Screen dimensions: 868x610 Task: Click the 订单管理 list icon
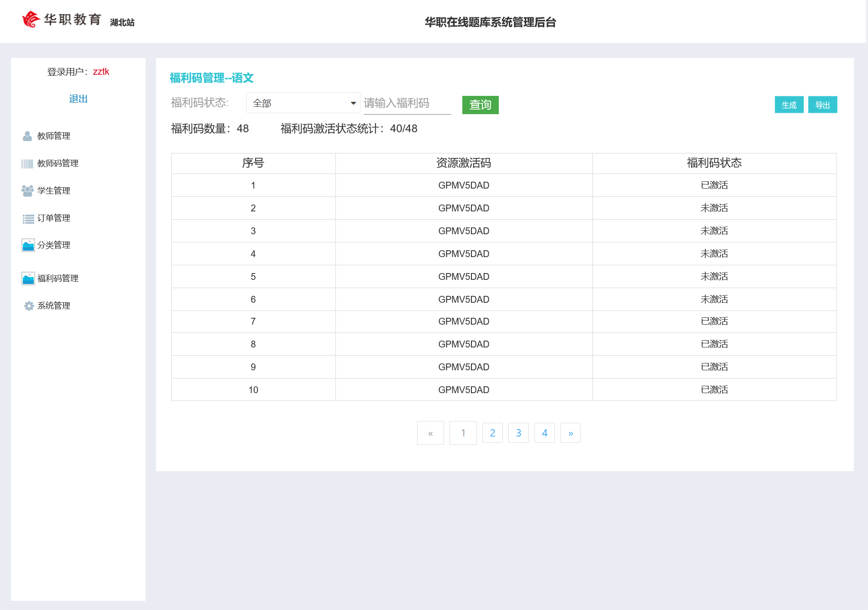click(28, 219)
